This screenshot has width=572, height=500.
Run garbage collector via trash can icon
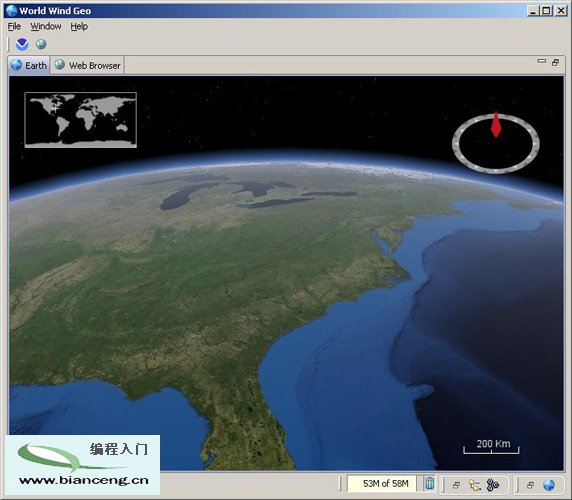click(x=430, y=484)
